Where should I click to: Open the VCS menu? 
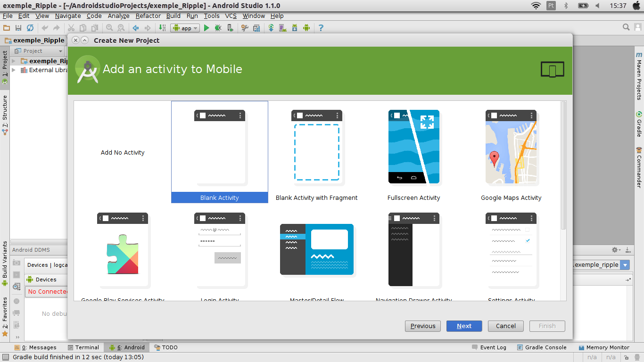point(231,16)
